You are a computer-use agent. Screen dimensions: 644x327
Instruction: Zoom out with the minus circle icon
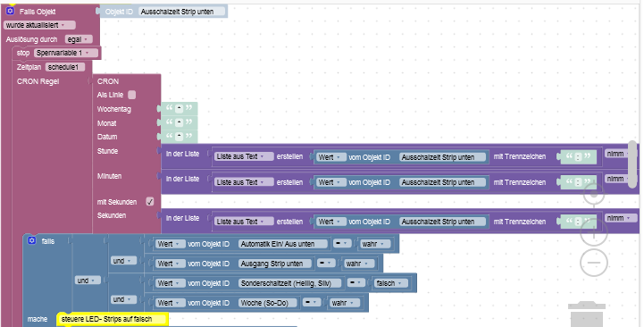593,263
